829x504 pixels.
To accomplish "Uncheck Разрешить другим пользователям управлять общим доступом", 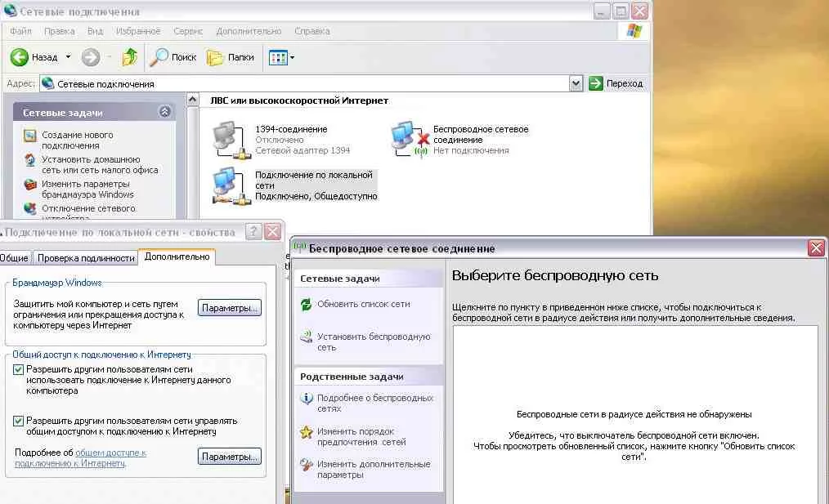I will [19, 421].
